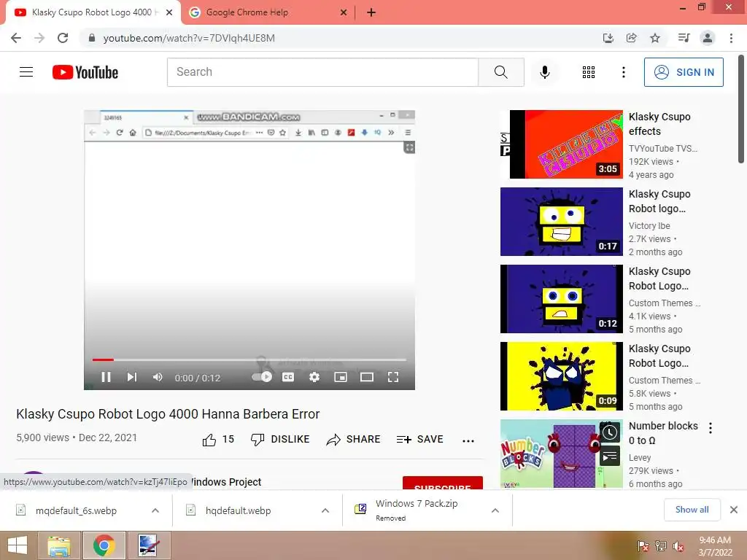The height and width of the screenshot is (560, 747).
Task: Share this page from the address bar
Action: click(632, 38)
